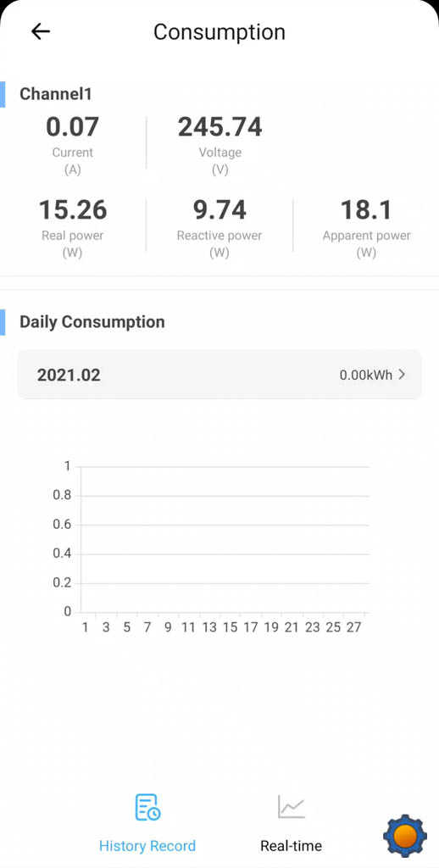Select day 27 on chart axis
Image resolution: width=439 pixels, height=868 pixels.
[x=354, y=627]
